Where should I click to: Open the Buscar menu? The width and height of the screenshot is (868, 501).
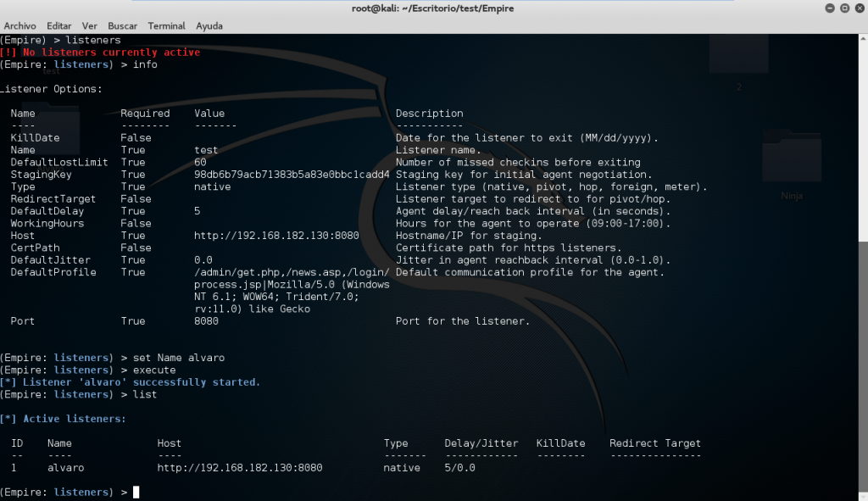click(x=122, y=26)
